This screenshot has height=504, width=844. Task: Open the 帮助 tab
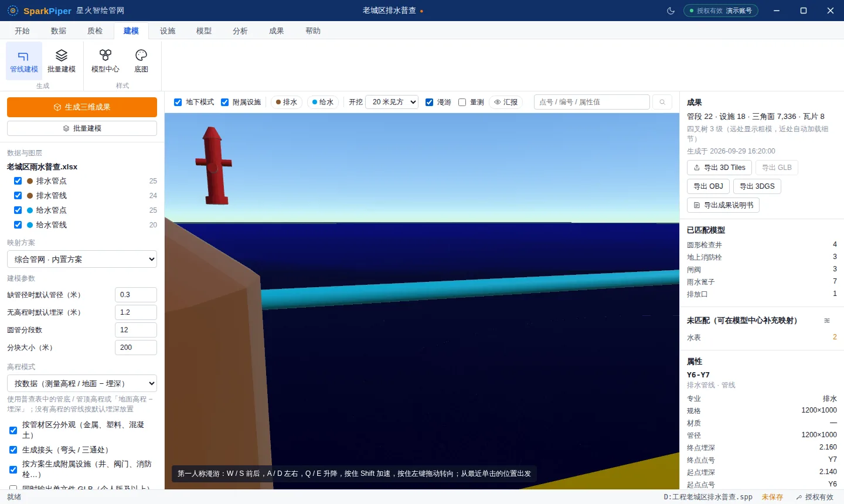click(313, 31)
